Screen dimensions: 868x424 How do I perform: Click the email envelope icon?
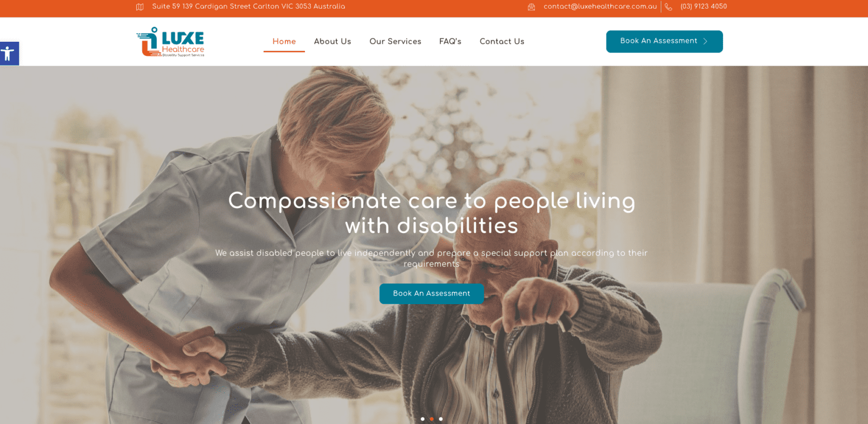[x=532, y=7]
